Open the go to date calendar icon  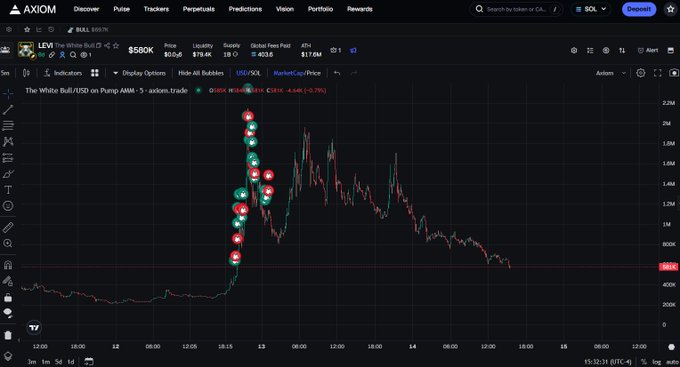click(89, 361)
